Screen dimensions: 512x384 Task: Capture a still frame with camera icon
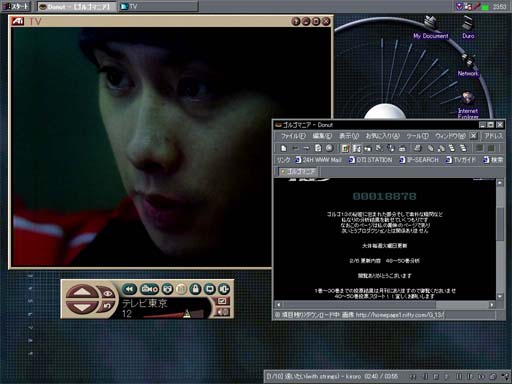[167, 289]
